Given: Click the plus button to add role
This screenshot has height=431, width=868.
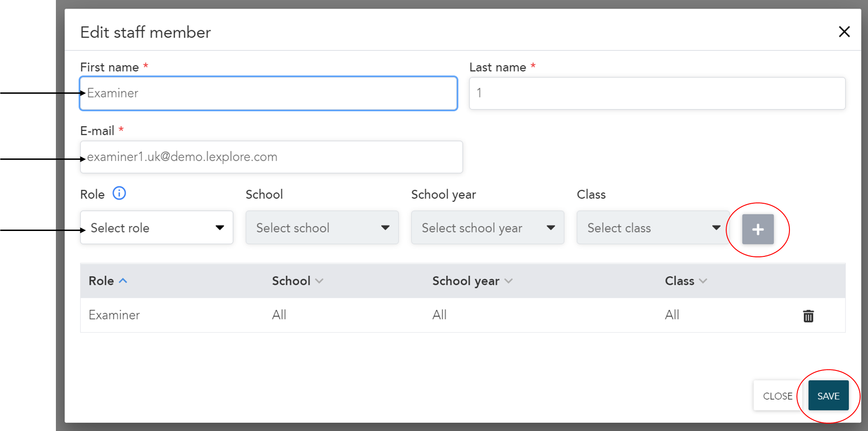Looking at the screenshot, I should [x=758, y=229].
